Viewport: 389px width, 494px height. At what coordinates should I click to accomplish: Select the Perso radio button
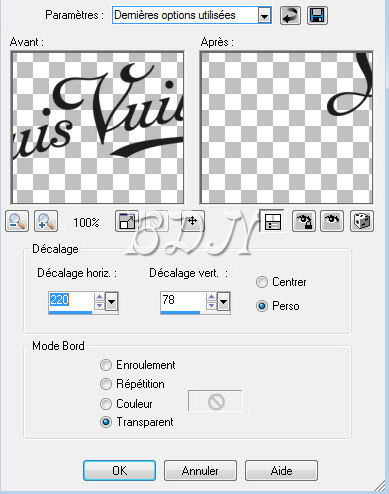262,306
